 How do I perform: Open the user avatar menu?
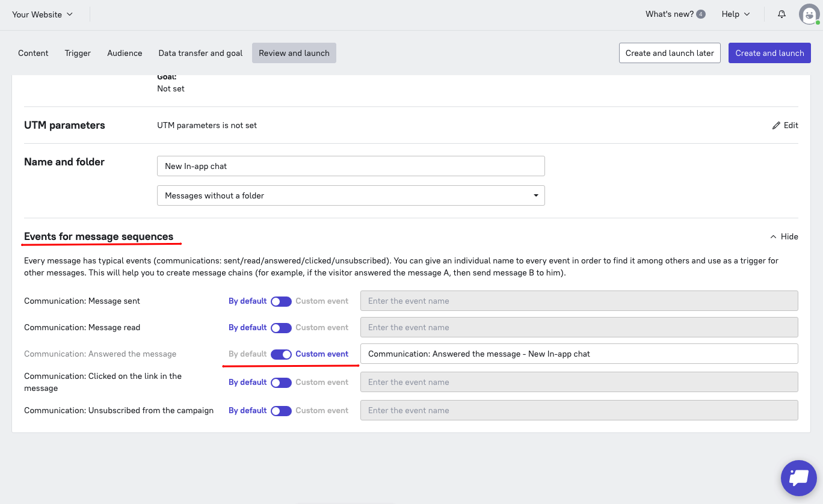809,14
